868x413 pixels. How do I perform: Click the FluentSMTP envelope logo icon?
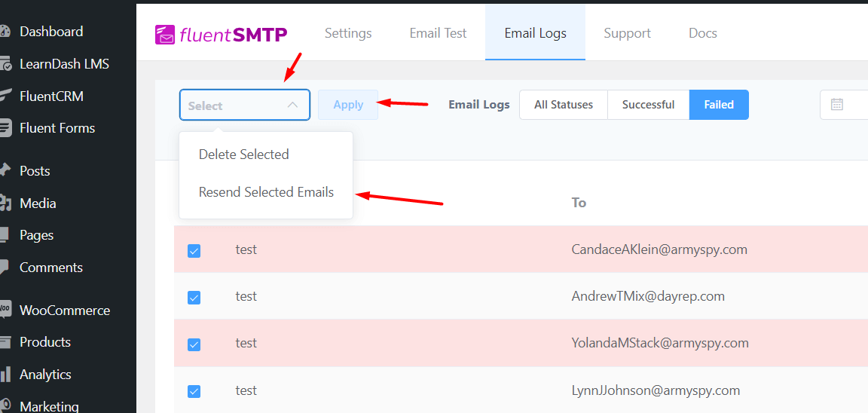[165, 35]
